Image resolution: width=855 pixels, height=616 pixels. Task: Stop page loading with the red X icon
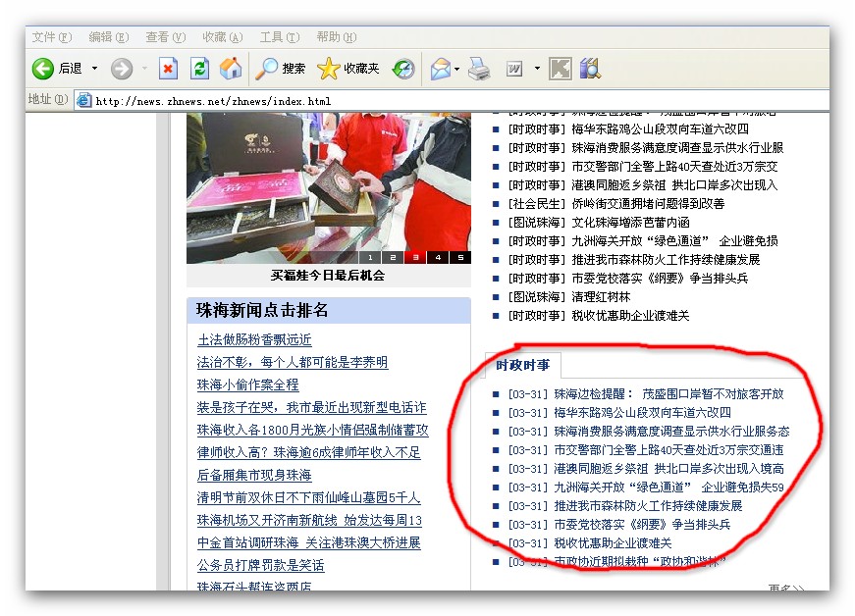click(x=168, y=69)
